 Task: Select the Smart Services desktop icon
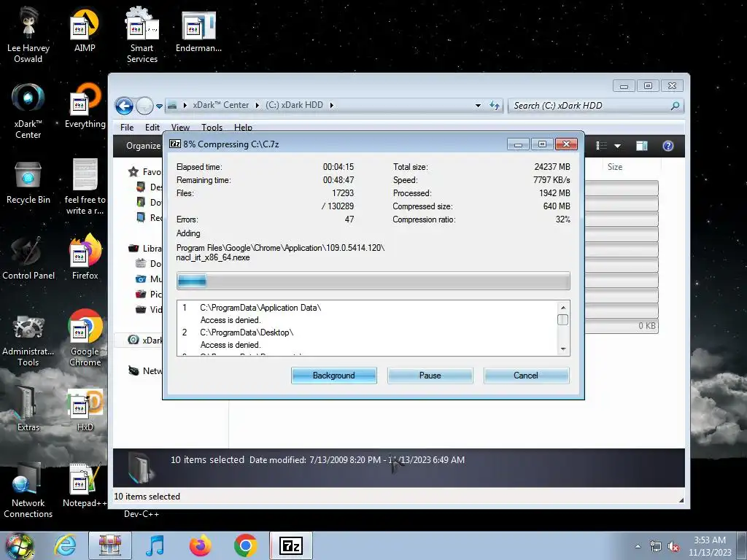(142, 35)
